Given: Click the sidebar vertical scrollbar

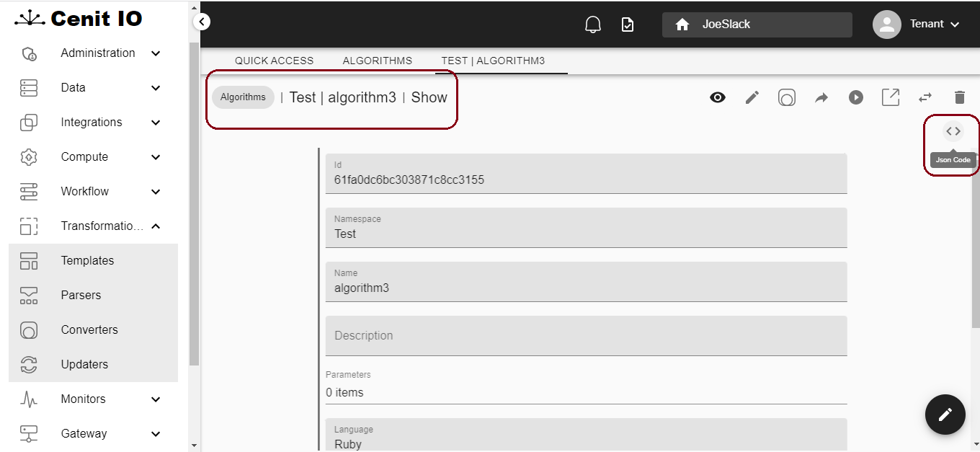Looking at the screenshot, I should tap(194, 203).
